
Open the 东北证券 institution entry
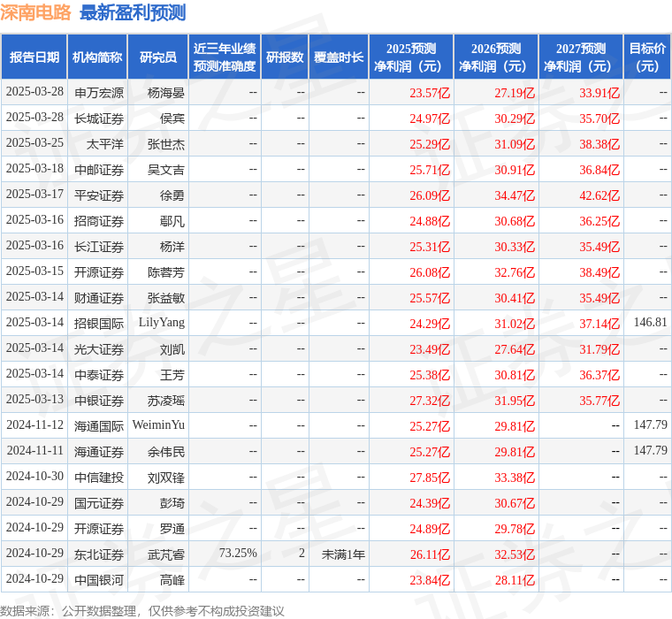(99, 554)
